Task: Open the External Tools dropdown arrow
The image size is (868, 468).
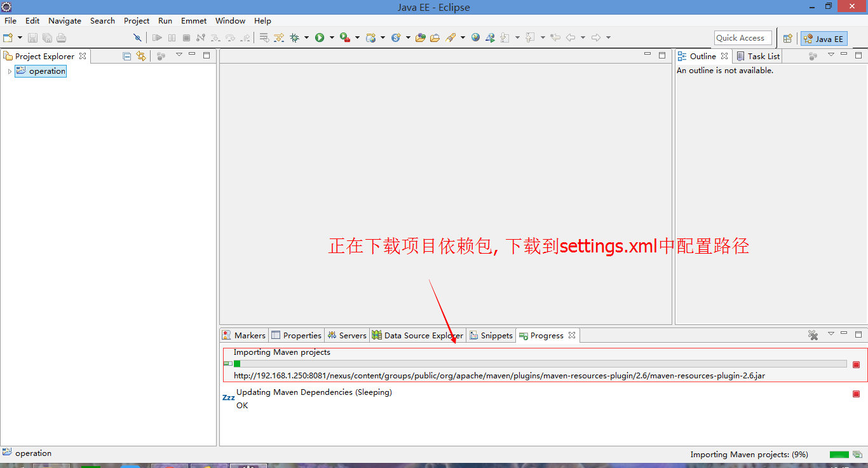Action: [357, 38]
